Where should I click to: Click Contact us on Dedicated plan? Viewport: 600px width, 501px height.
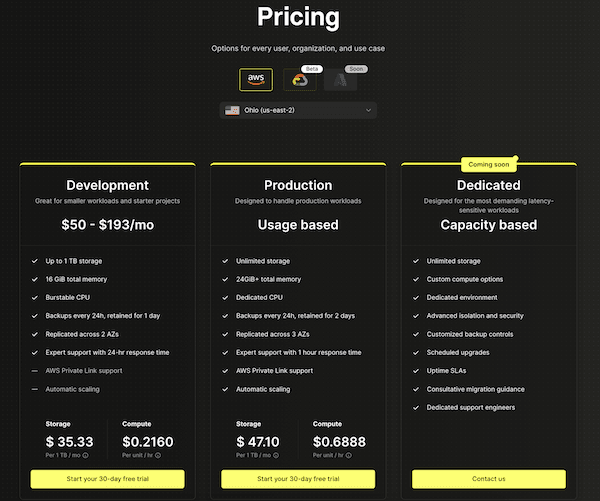(x=488, y=479)
